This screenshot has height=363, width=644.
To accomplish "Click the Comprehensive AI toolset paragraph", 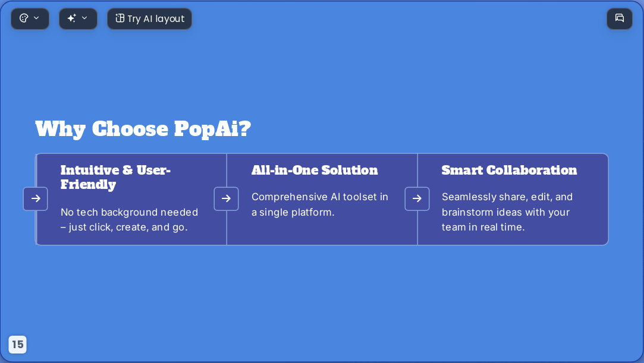I will point(320,204).
